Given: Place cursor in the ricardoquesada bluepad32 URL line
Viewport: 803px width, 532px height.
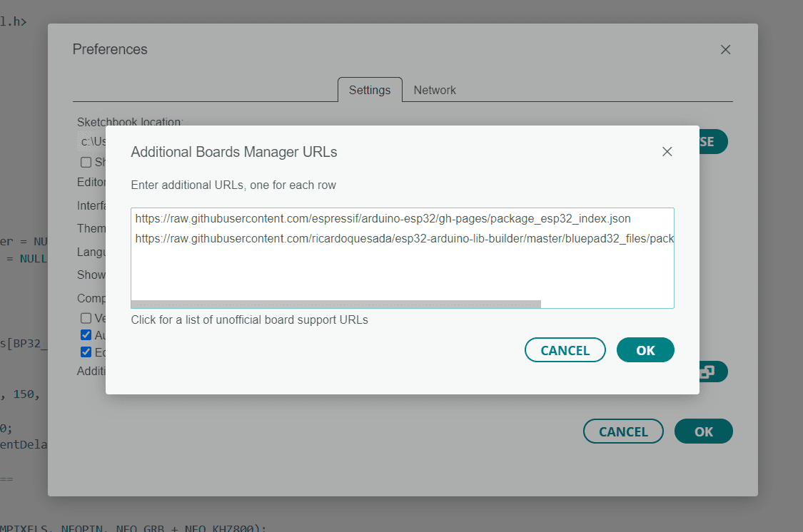Looking at the screenshot, I should tap(404, 239).
